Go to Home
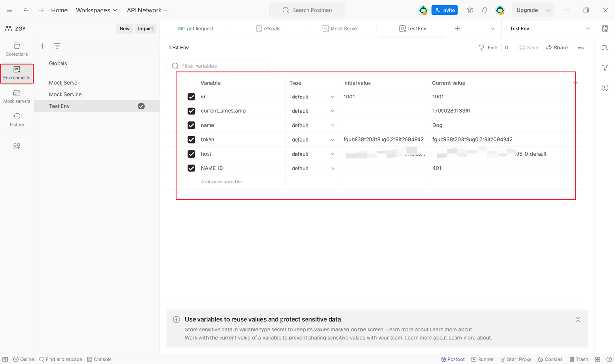This screenshot has height=364, width=615. (60, 10)
